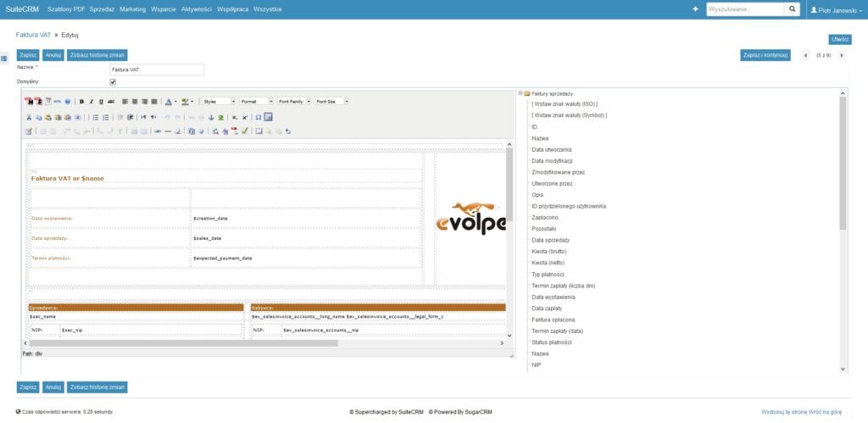Open the Styles dropdown

point(219,101)
